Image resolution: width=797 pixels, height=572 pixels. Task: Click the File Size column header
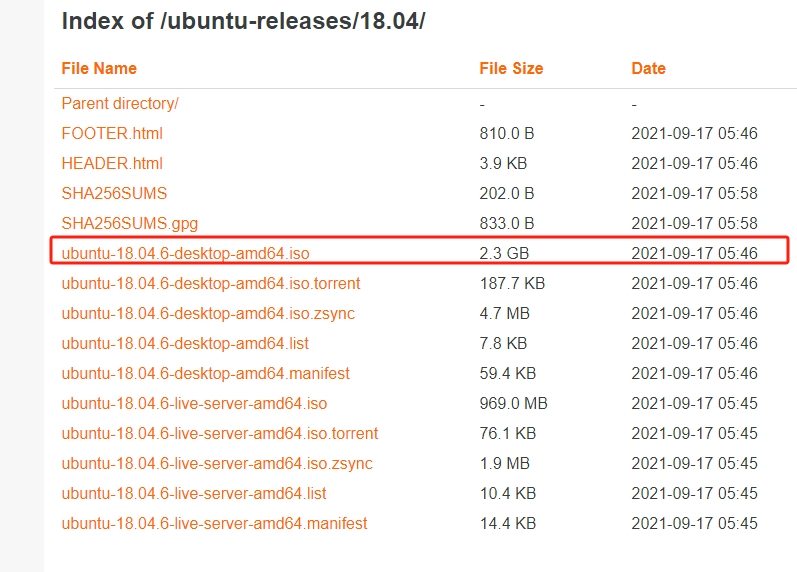point(511,68)
